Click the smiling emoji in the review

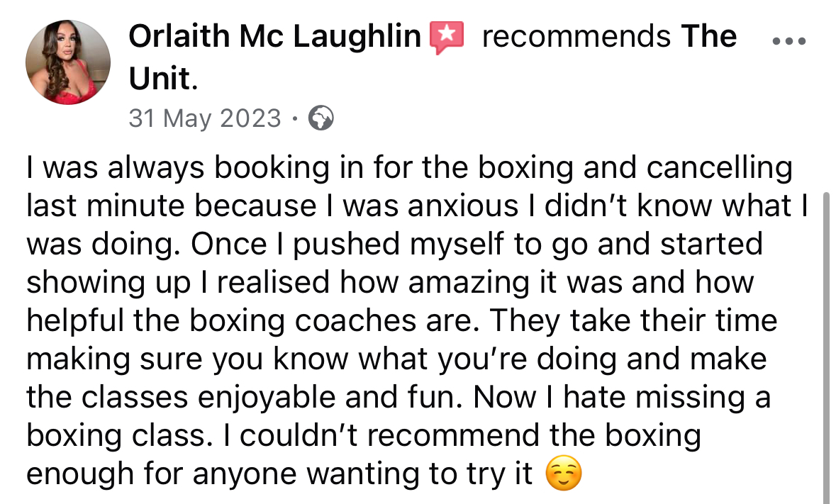(x=564, y=474)
